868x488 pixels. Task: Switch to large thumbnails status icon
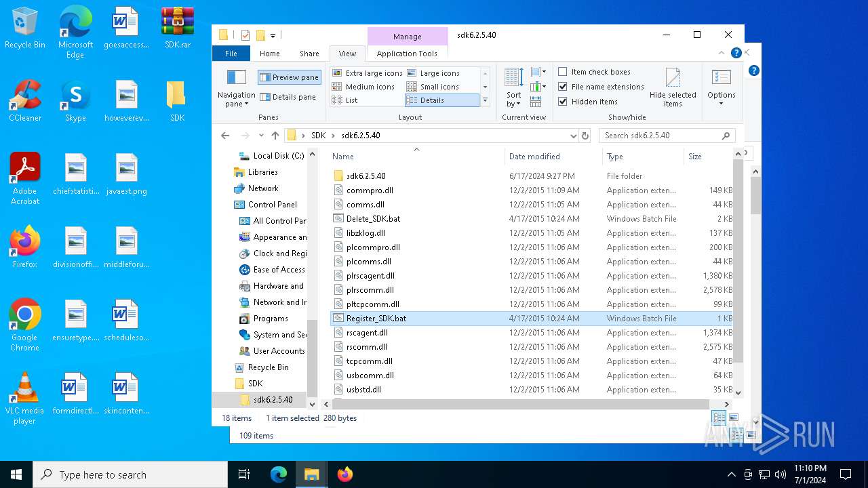point(733,418)
